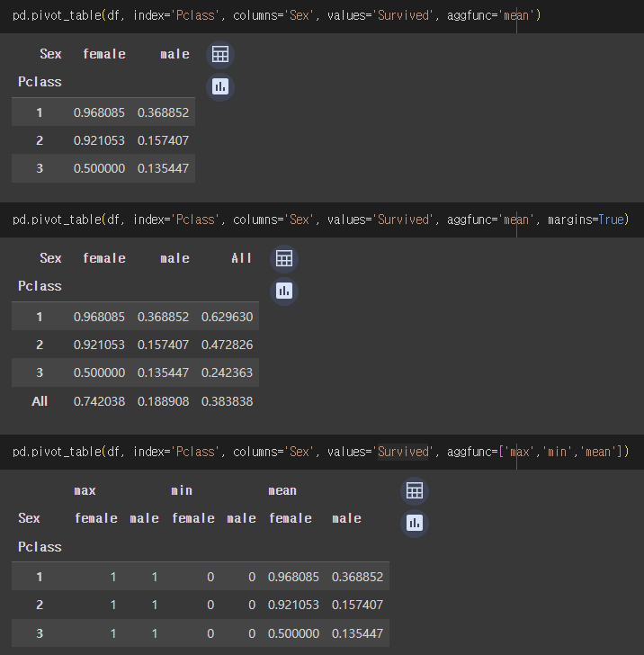Click the male subheader under min
The height and width of the screenshot is (655, 644).
(x=241, y=518)
